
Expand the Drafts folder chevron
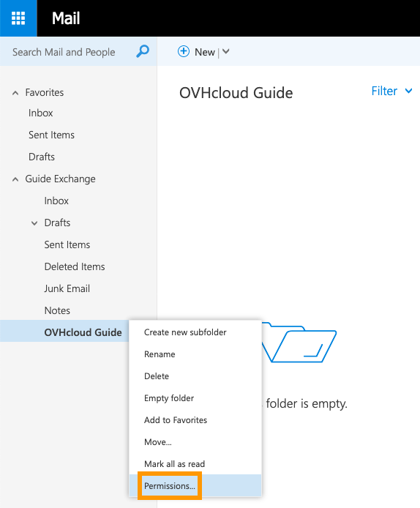[x=34, y=223]
